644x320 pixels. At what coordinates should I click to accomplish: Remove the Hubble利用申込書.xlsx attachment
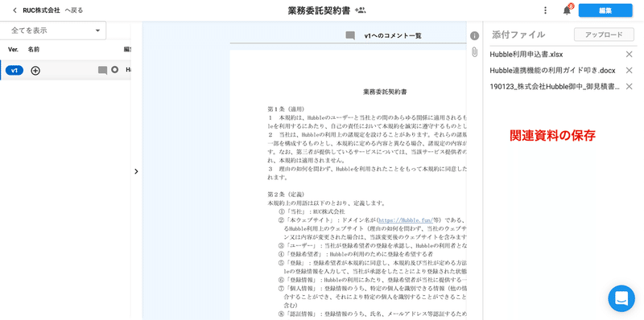click(629, 54)
